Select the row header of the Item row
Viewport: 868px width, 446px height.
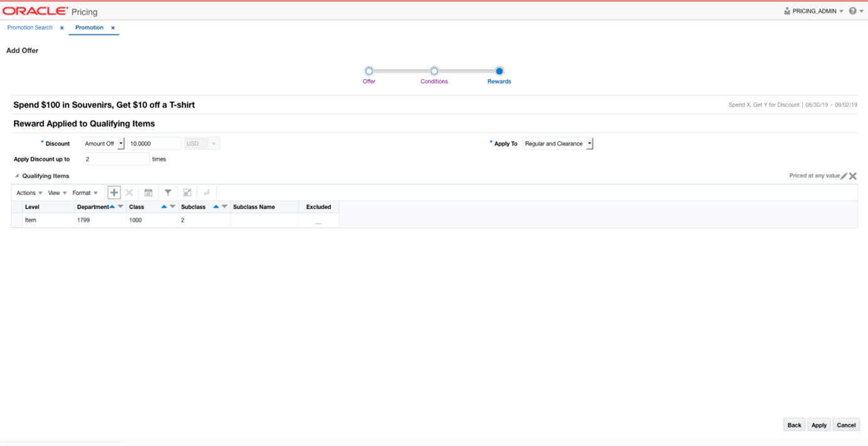[x=17, y=220]
